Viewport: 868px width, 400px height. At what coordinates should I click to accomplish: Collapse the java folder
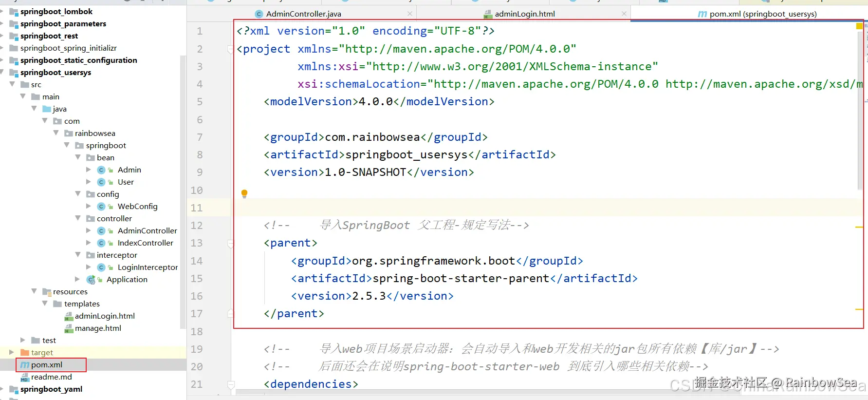[34, 109]
